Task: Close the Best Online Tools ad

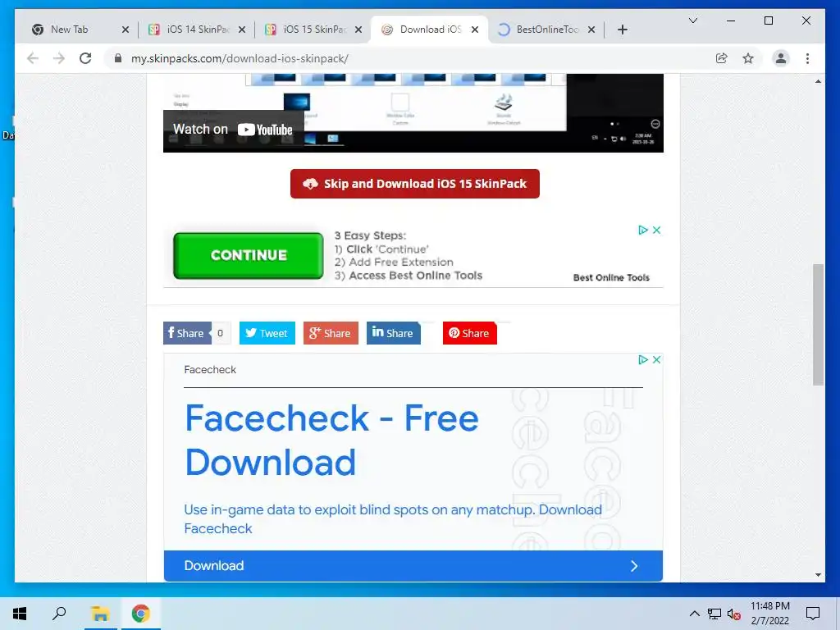Action: click(x=656, y=230)
